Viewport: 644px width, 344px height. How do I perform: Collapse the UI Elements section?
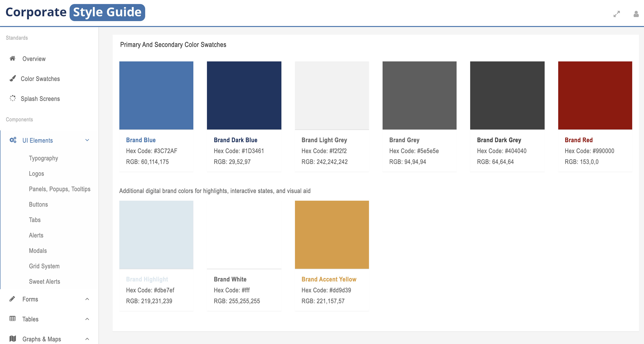coord(87,140)
